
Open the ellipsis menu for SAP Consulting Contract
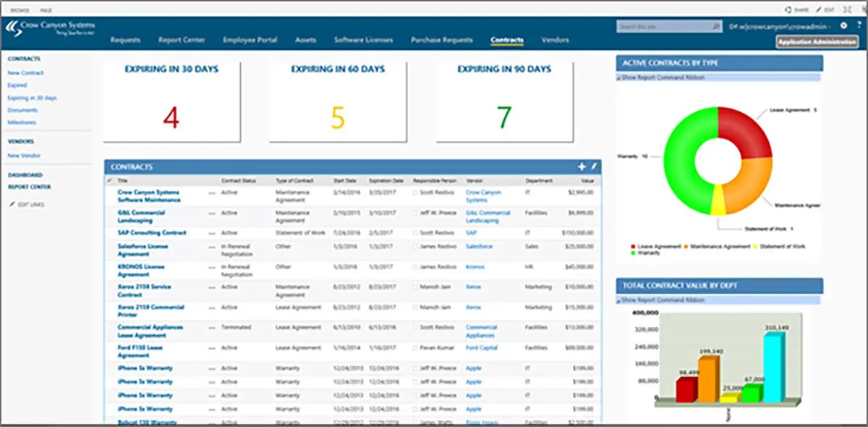[x=212, y=233]
